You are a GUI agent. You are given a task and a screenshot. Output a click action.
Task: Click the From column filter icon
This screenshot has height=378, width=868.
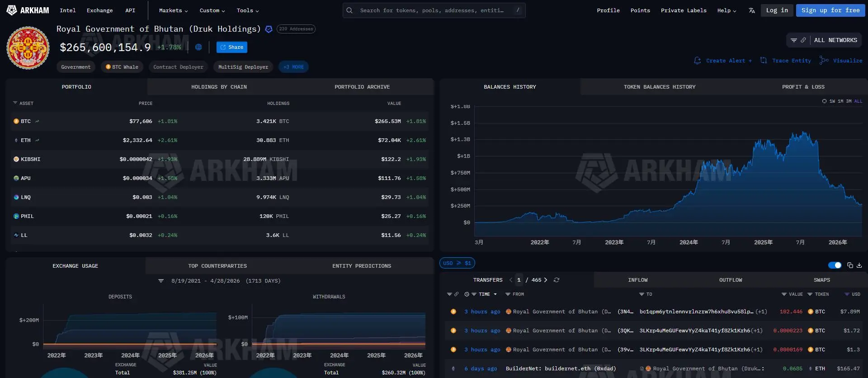coord(508,294)
